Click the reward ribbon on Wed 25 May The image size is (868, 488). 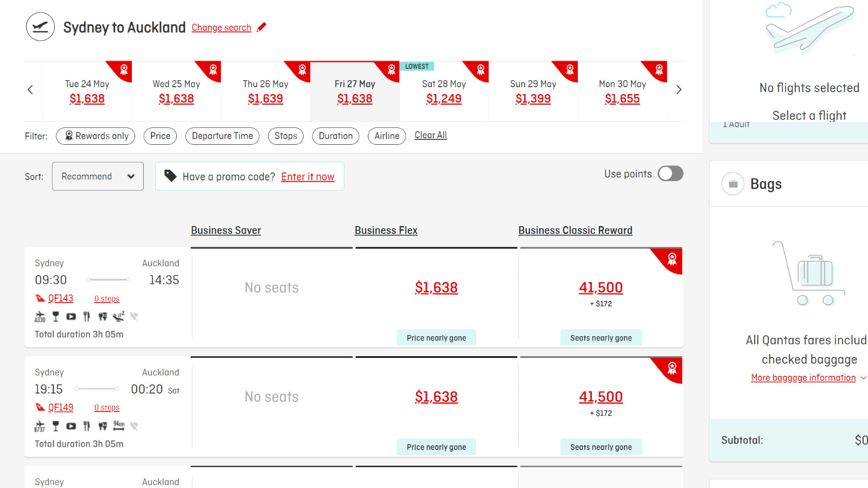click(x=213, y=69)
